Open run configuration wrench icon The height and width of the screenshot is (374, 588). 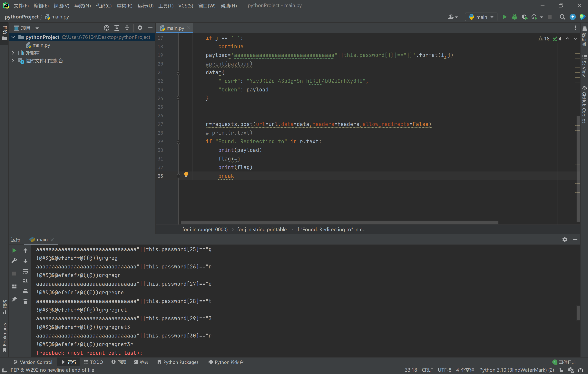14,261
